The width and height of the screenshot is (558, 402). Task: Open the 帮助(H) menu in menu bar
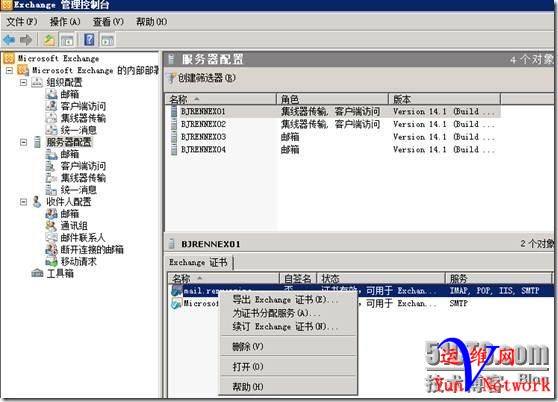pyautogui.click(x=152, y=22)
